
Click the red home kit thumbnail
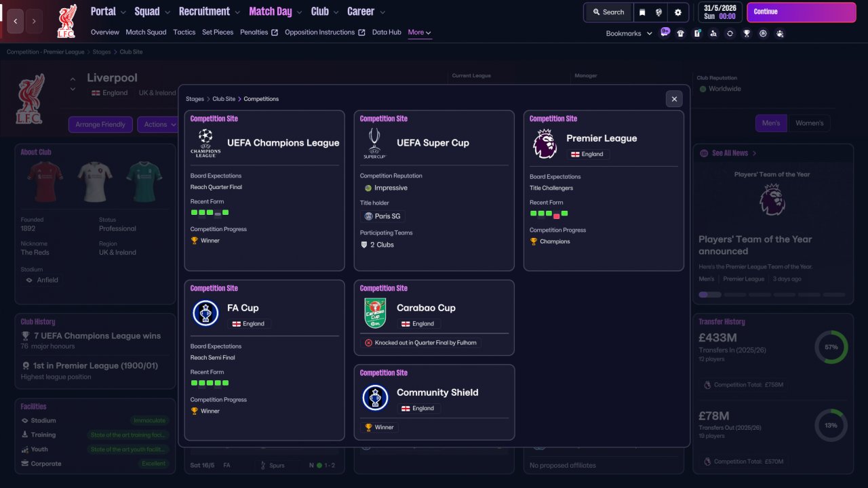pyautogui.click(x=45, y=182)
